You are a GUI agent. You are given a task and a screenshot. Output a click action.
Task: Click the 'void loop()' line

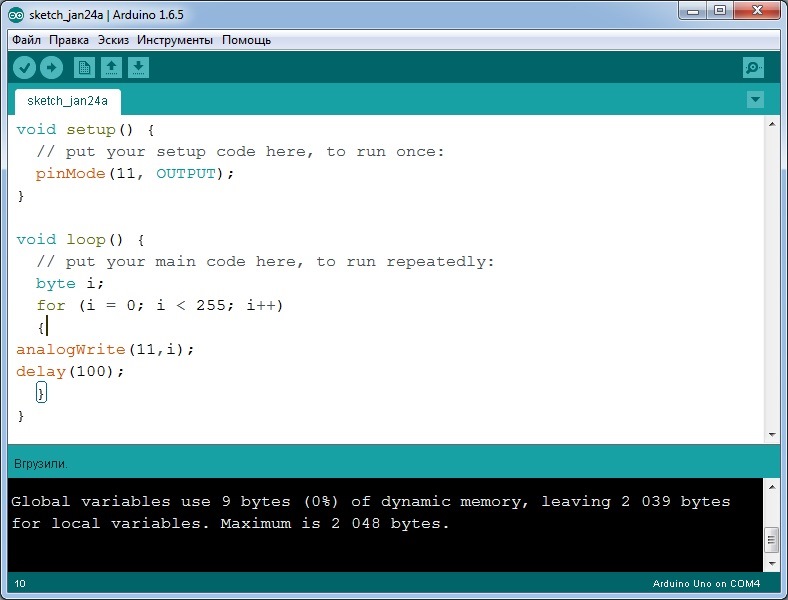click(x=80, y=240)
